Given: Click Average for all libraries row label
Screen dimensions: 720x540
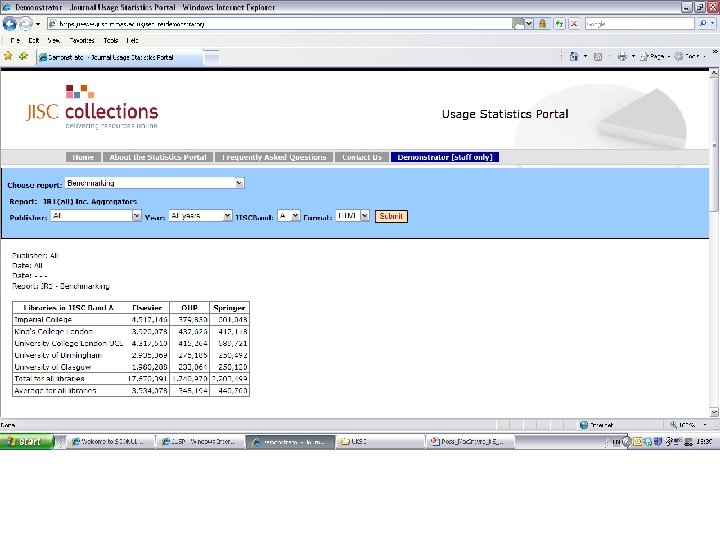Looking at the screenshot, I should (x=56, y=391).
